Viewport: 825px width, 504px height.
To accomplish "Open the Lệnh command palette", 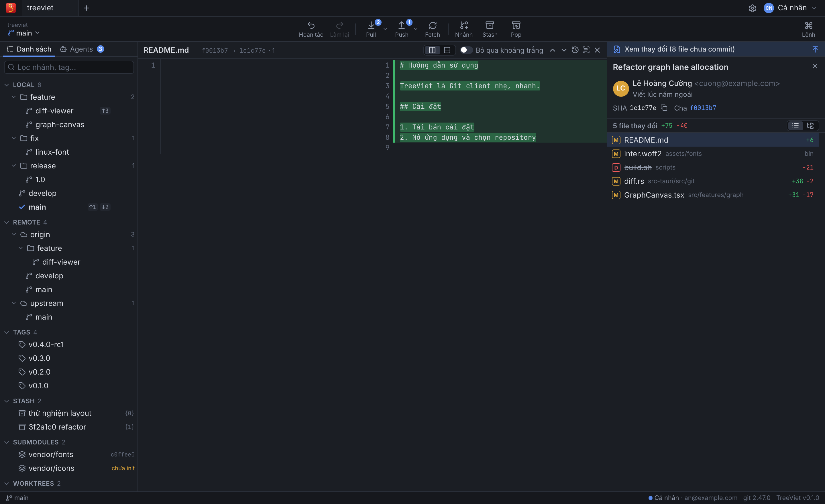I will (808, 29).
